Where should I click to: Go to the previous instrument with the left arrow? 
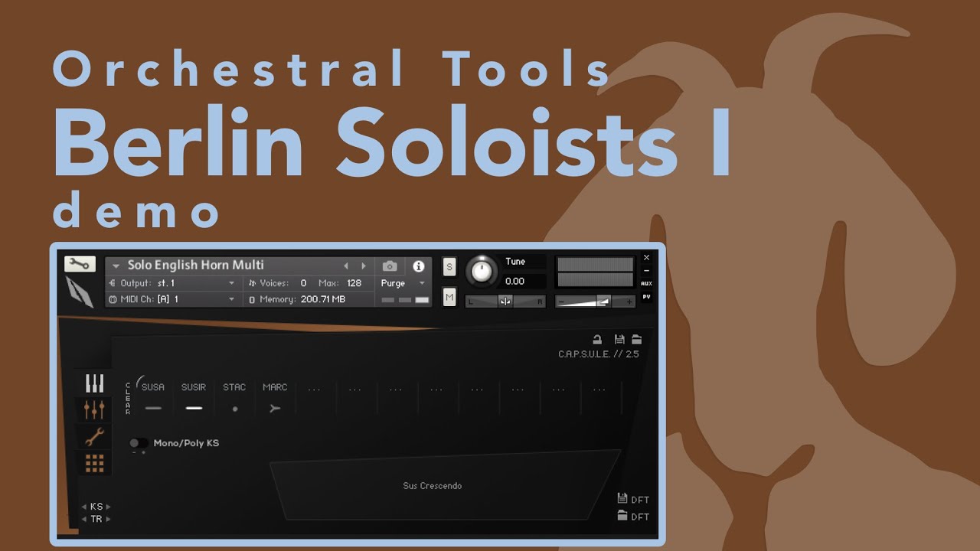[x=345, y=266]
